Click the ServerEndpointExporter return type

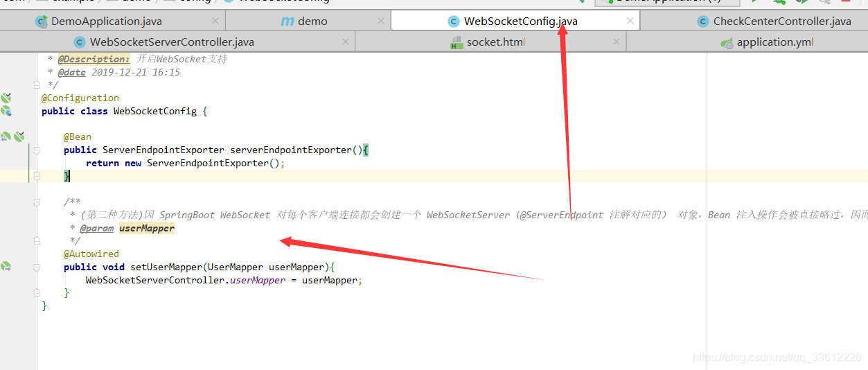tap(163, 150)
